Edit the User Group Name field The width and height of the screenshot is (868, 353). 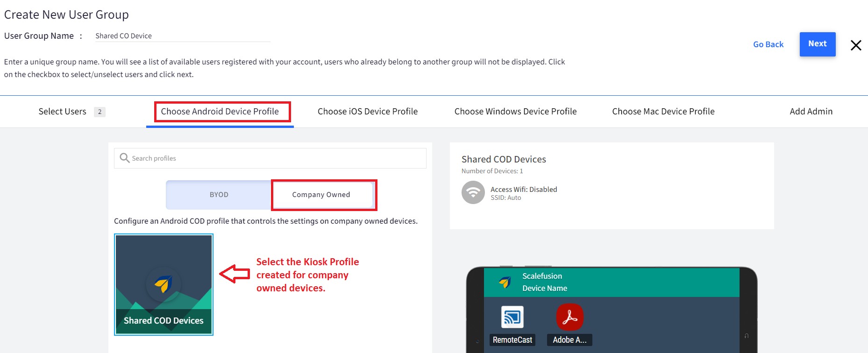point(182,36)
